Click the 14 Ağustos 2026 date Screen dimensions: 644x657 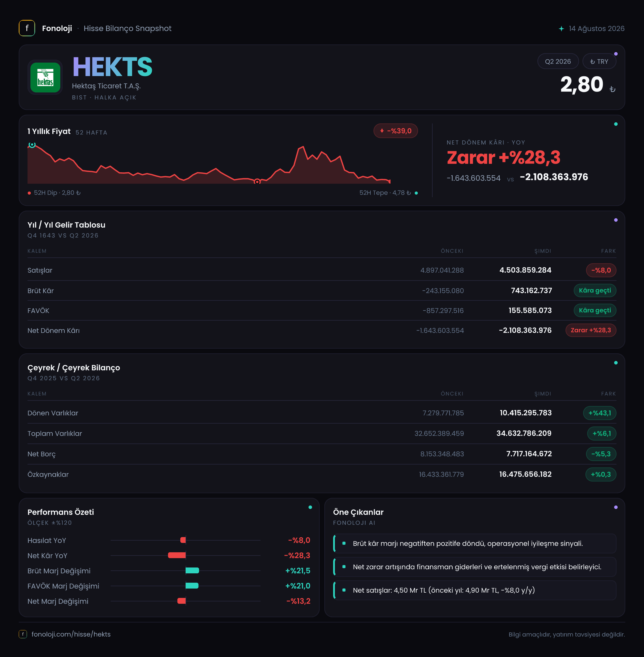[597, 28]
